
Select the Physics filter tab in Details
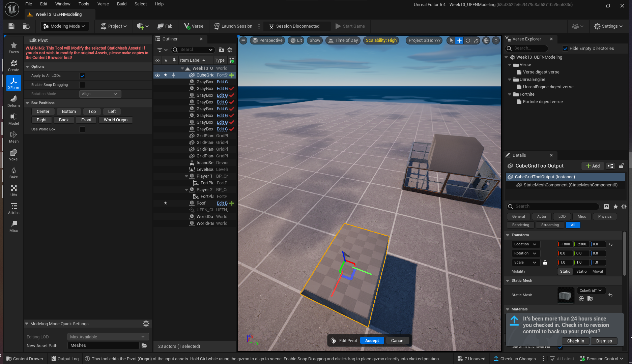(x=605, y=217)
